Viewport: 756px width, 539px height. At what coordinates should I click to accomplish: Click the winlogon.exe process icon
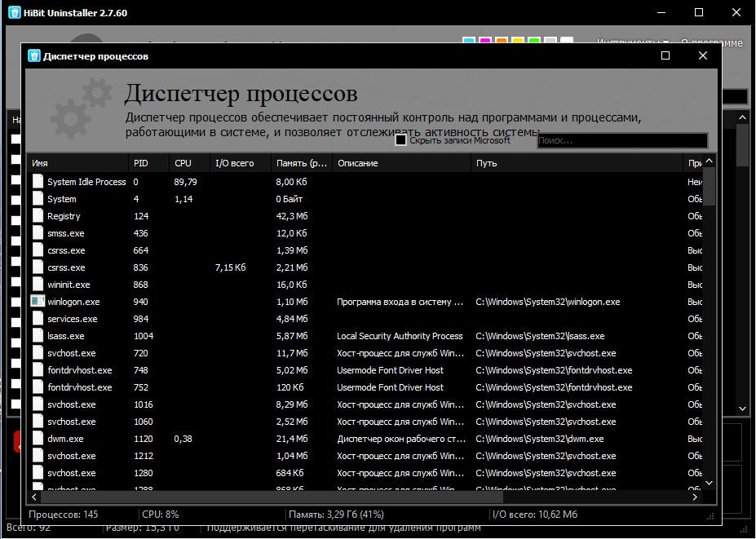click(x=38, y=302)
